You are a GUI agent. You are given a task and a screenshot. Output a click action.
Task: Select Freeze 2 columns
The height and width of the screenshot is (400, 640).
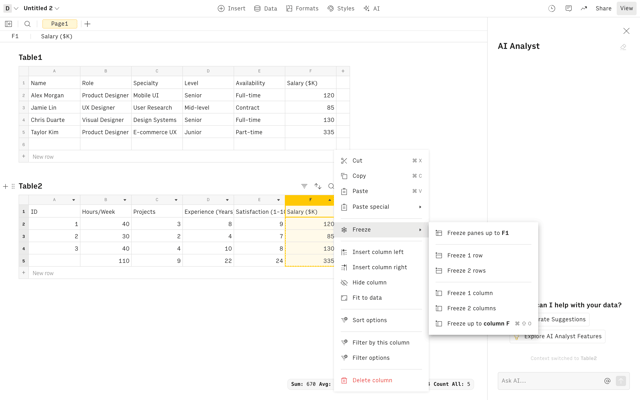(x=483, y=309)
